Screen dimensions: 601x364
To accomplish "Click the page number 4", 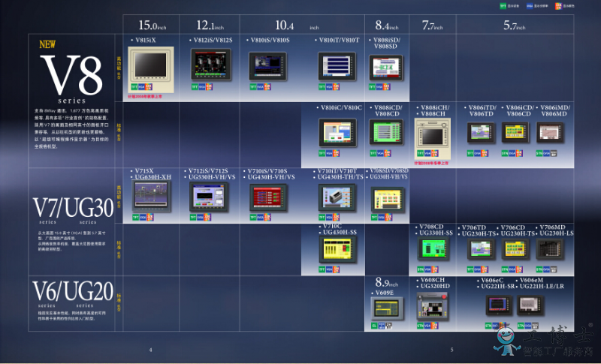I will [x=151, y=350].
